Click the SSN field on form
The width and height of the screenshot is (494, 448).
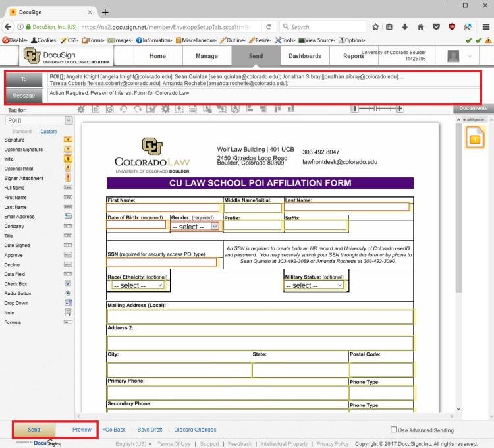pos(161,262)
